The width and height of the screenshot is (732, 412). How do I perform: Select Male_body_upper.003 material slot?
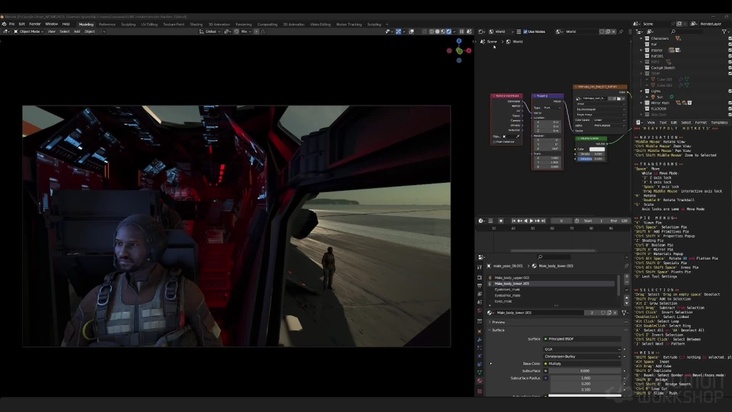click(552, 278)
